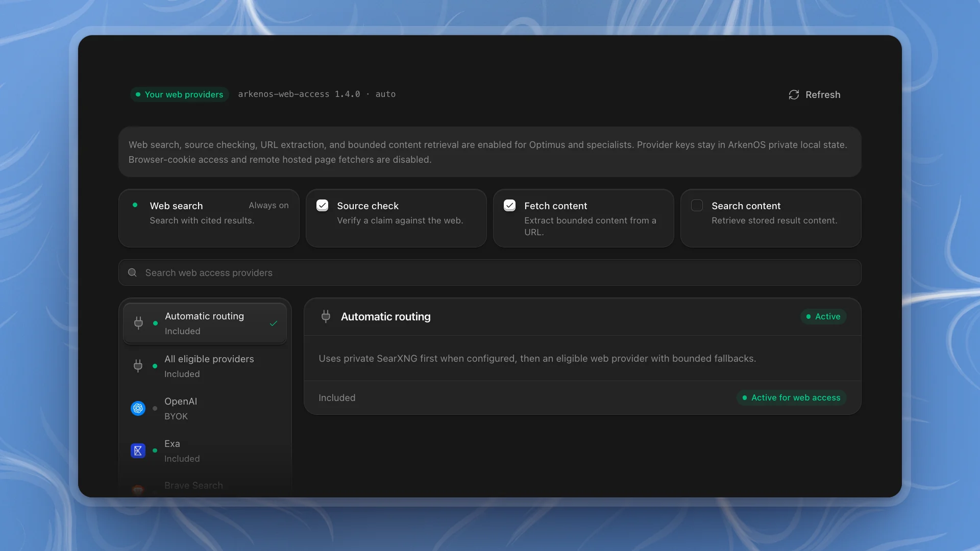Image resolution: width=980 pixels, height=551 pixels.
Task: Click the Web search card title
Action: pyautogui.click(x=176, y=206)
